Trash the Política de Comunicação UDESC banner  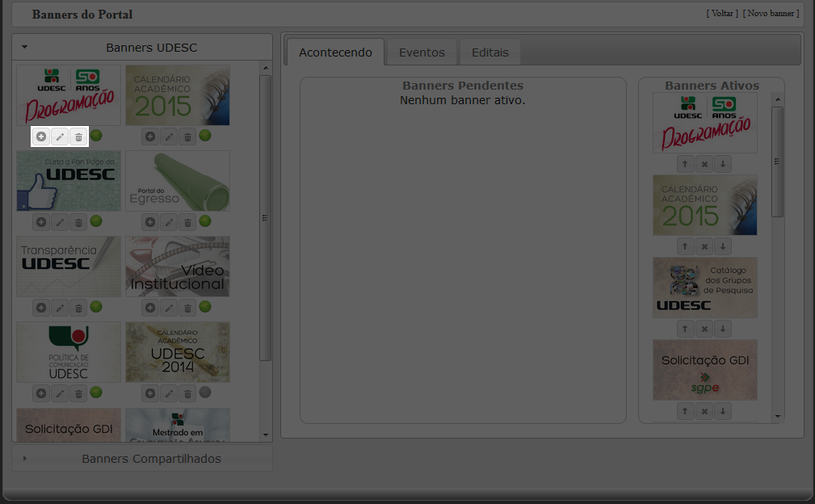click(78, 394)
